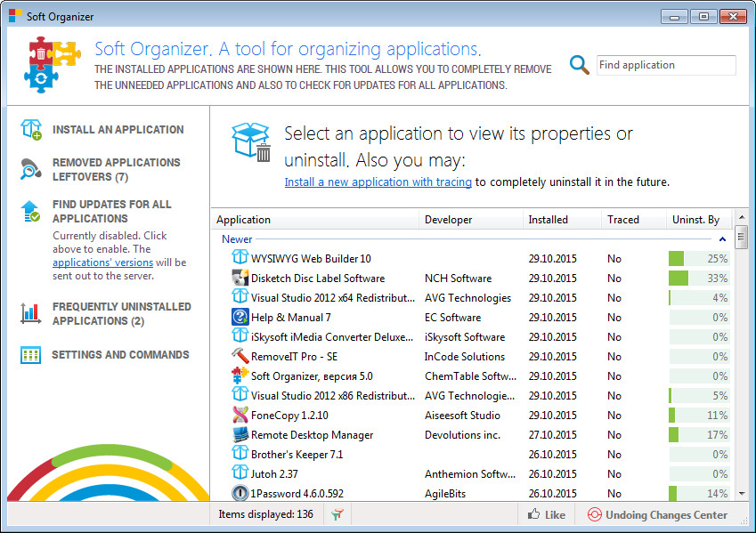Click the Visual Studio 2012 x64 Redistributable icon
Image resolution: width=756 pixels, height=533 pixels.
(x=240, y=296)
